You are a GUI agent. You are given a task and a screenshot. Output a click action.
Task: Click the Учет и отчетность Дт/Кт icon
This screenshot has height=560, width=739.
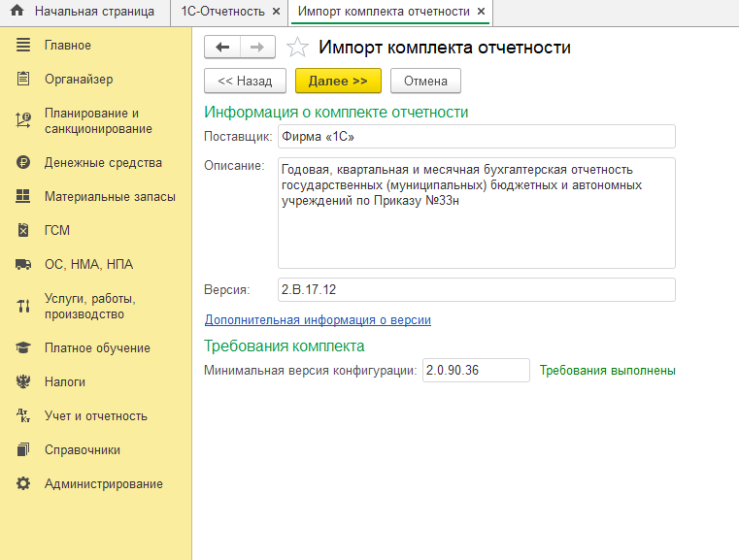coord(23,415)
